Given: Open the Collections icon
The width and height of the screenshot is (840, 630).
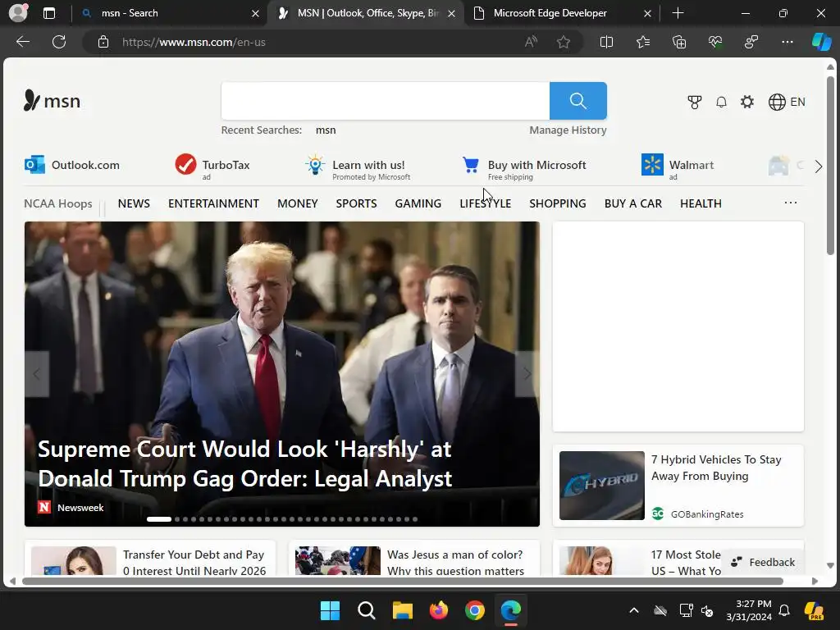Looking at the screenshot, I should pyautogui.click(x=679, y=42).
